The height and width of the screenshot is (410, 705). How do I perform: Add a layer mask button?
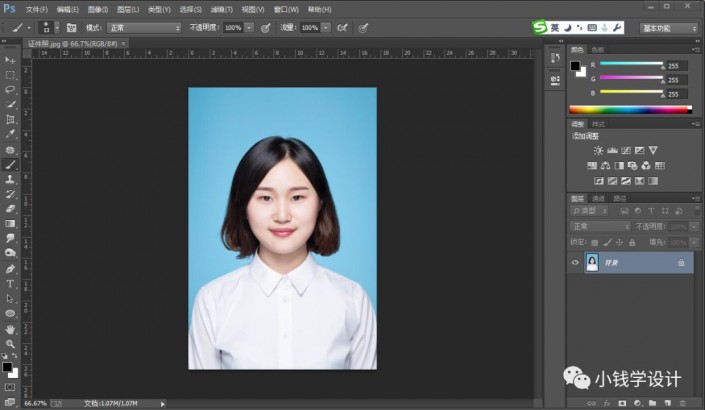622,403
